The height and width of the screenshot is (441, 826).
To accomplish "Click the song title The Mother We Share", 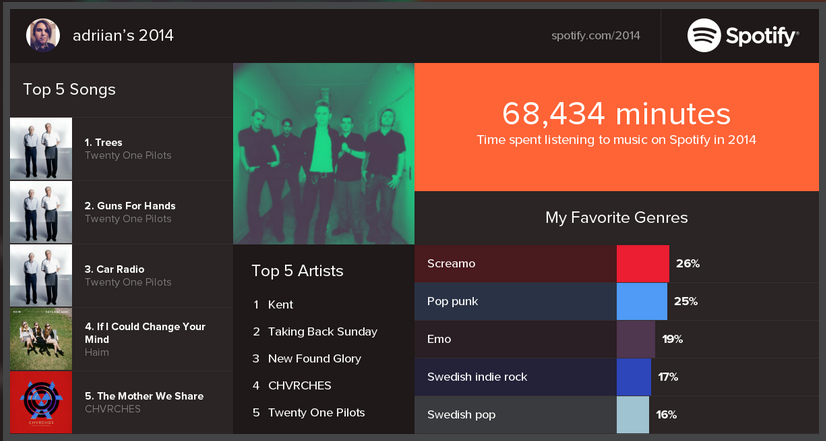I will [143, 396].
